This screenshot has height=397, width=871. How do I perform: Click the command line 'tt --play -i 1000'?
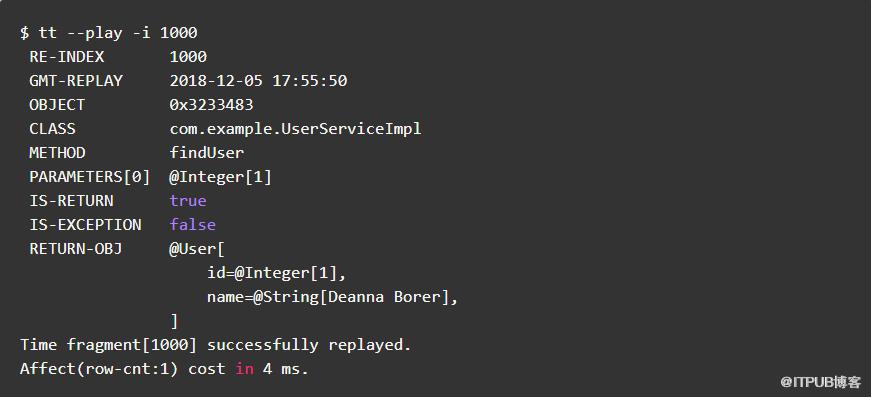tap(108, 33)
